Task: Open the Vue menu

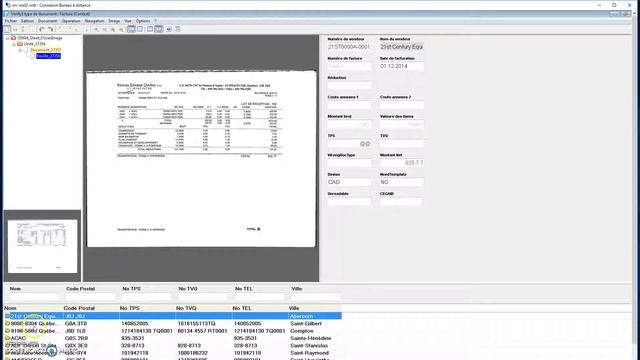Action: (128, 21)
